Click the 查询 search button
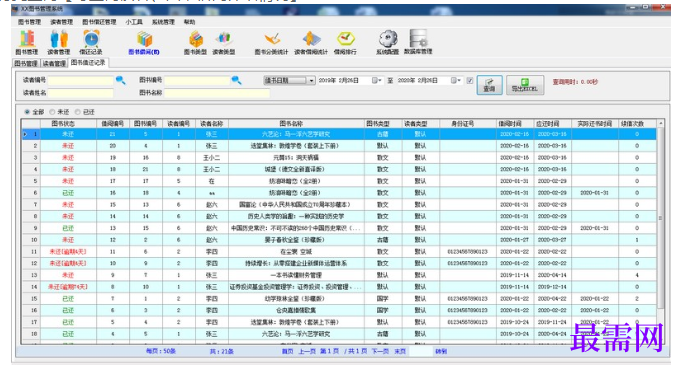Screen dimensions: 682x369 click(489, 85)
